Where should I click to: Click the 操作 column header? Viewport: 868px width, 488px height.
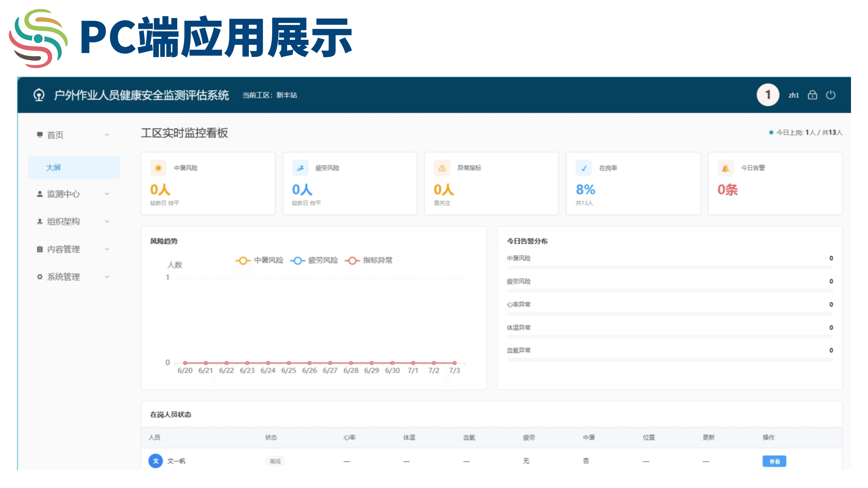(x=769, y=437)
